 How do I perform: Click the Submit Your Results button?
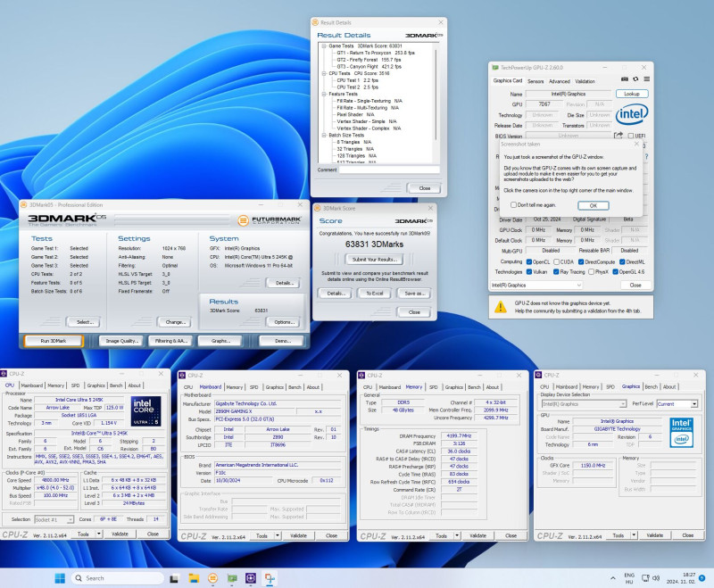click(x=374, y=259)
